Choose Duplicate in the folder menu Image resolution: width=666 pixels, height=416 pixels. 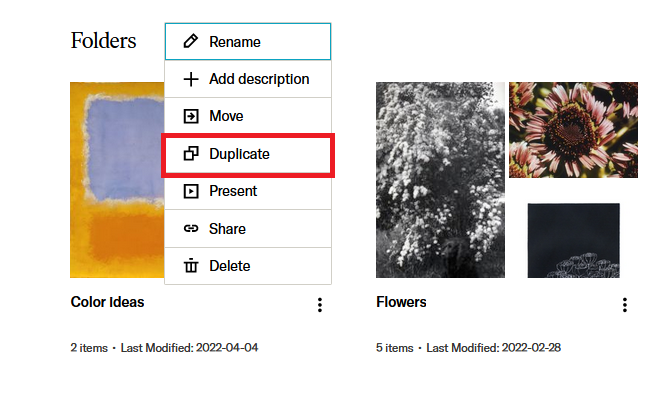(248, 154)
